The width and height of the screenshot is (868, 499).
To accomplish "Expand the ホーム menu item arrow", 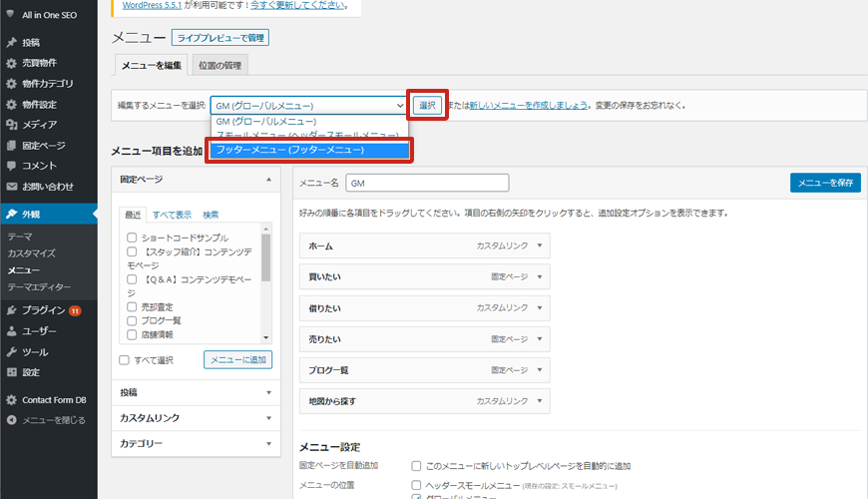I will [x=540, y=246].
